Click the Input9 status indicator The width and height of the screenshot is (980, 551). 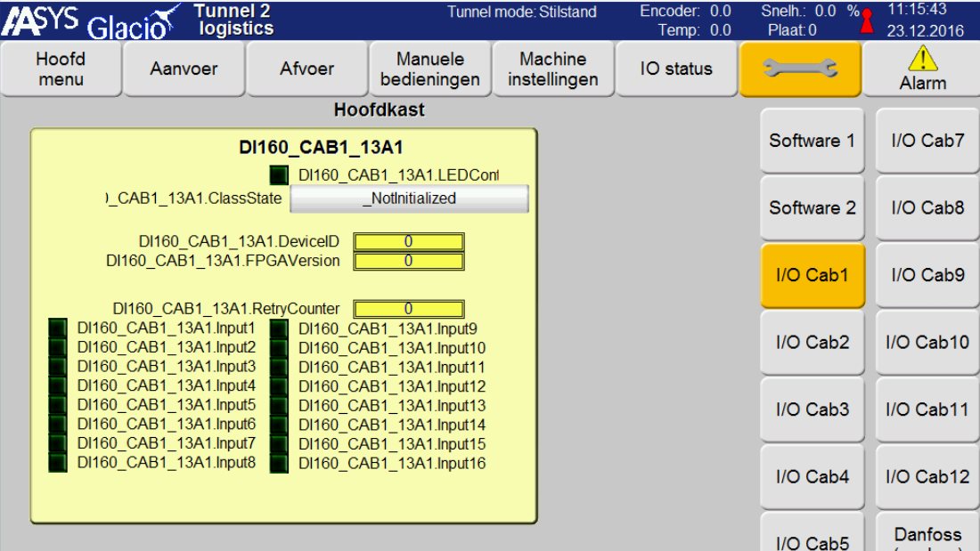[x=279, y=328]
